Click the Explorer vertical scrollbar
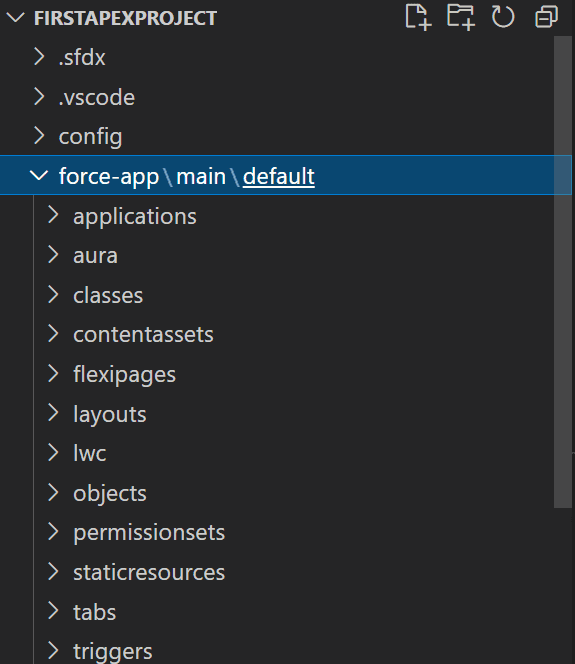Viewport: 575px width, 664px height. coord(563,272)
